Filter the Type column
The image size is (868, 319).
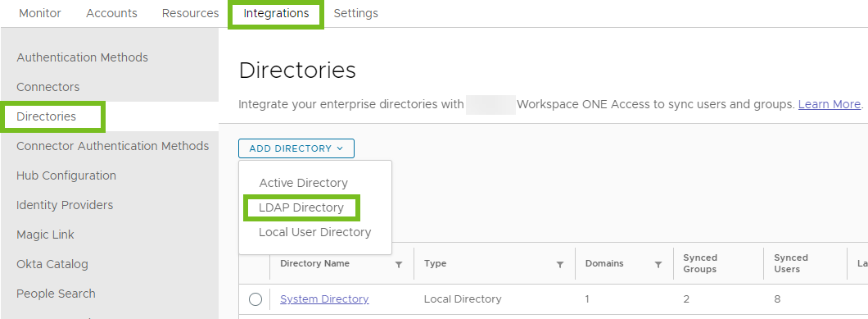pyautogui.click(x=560, y=265)
